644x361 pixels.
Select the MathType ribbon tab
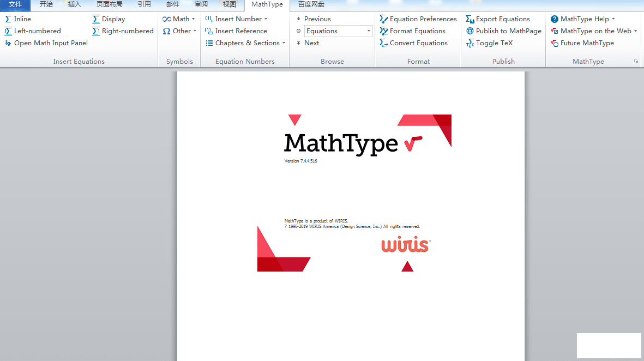(267, 4)
